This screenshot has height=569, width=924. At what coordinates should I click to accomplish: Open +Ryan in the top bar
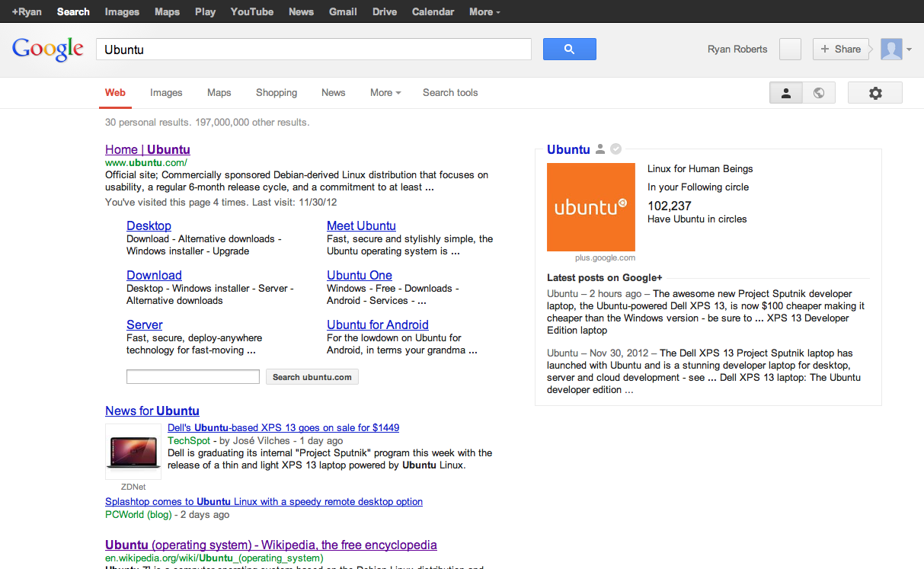tap(27, 11)
